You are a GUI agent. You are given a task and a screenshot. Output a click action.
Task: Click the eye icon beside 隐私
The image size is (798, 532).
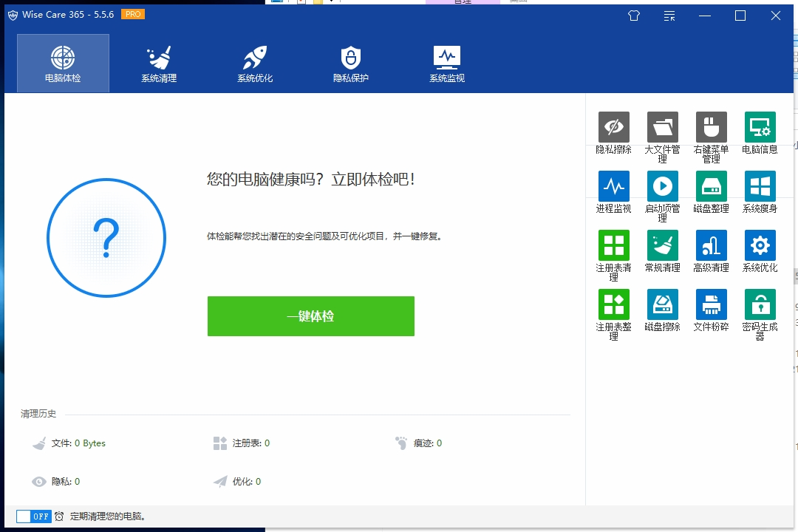(39, 482)
